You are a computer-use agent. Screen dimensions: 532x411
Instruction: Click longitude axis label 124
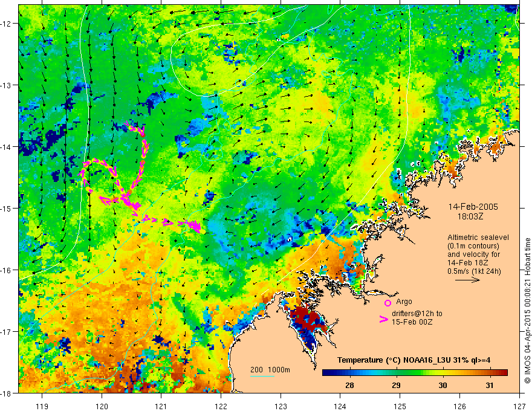pyautogui.click(x=340, y=406)
